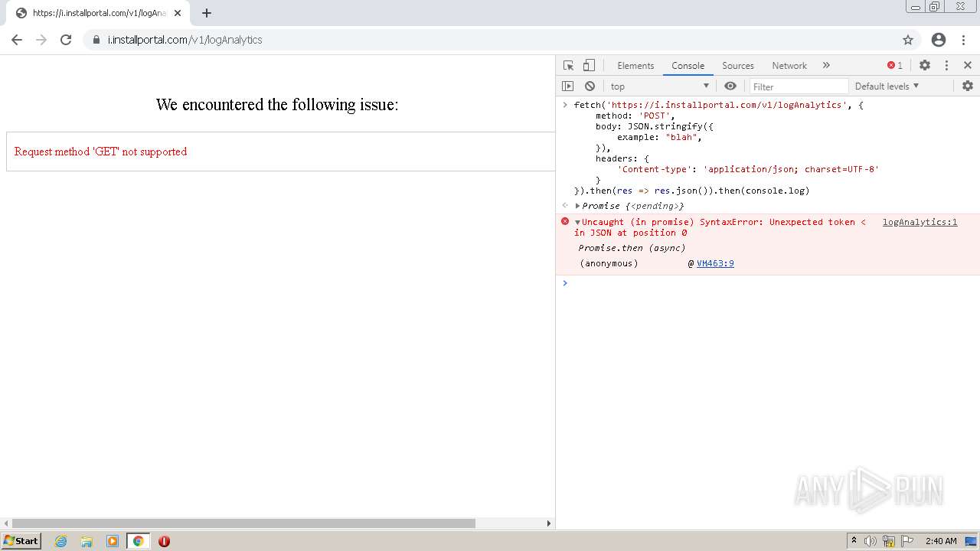980x551 pixels.
Task: Show hidden system tray icons
Action: (854, 541)
